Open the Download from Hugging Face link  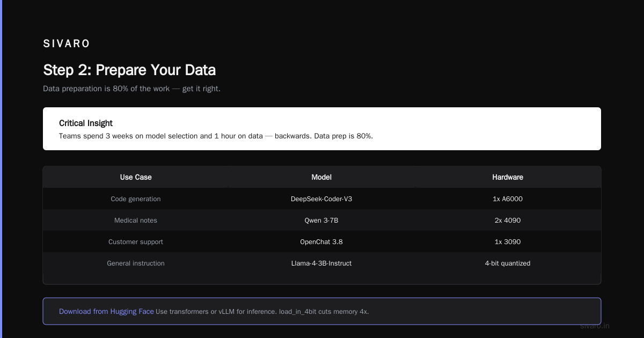pyautogui.click(x=106, y=311)
